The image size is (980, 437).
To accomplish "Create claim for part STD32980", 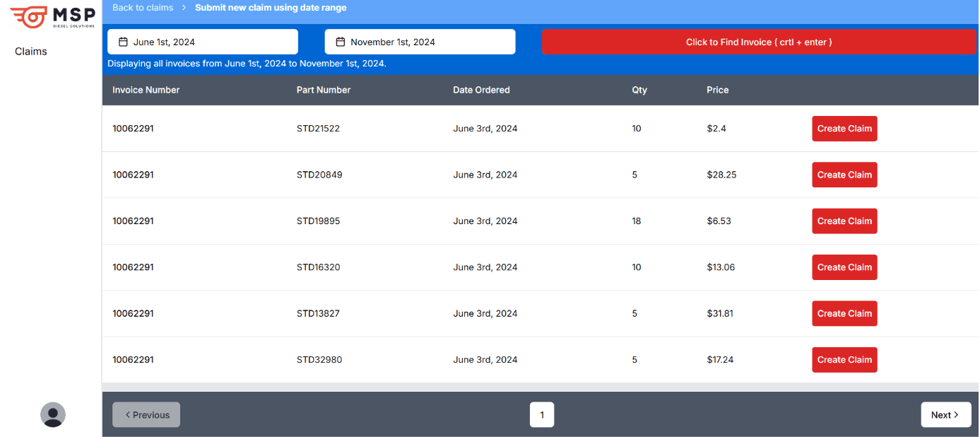I will (844, 360).
